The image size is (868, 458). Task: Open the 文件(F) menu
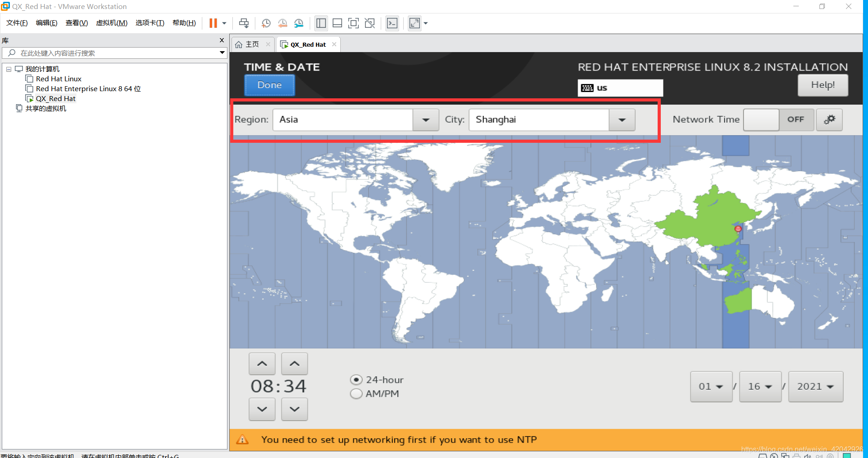(x=17, y=23)
